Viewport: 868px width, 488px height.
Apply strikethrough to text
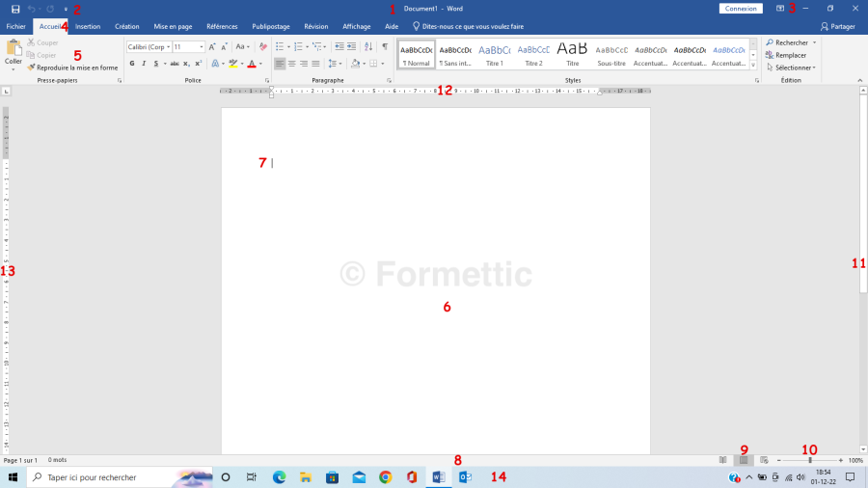click(x=175, y=64)
